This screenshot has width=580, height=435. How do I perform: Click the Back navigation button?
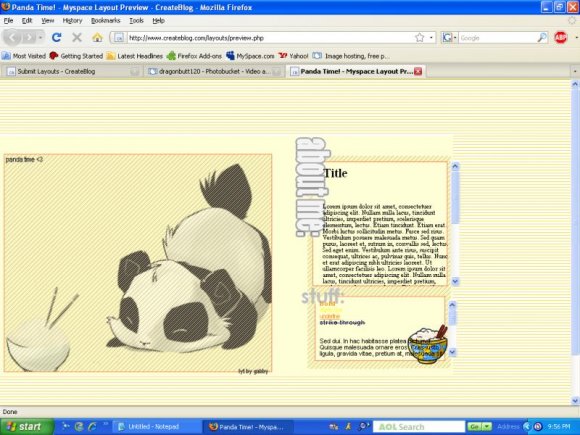12,37
